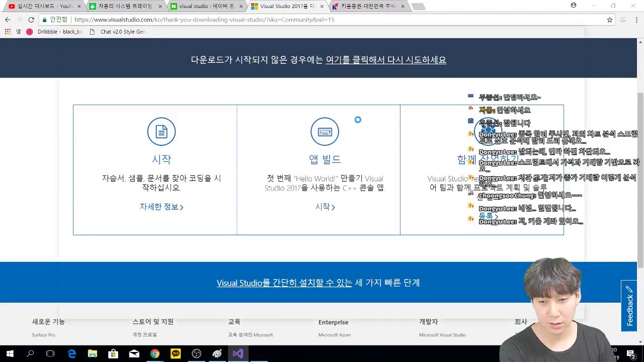Click the 시작 card heading
The height and width of the screenshot is (362, 644).
pyautogui.click(x=162, y=159)
